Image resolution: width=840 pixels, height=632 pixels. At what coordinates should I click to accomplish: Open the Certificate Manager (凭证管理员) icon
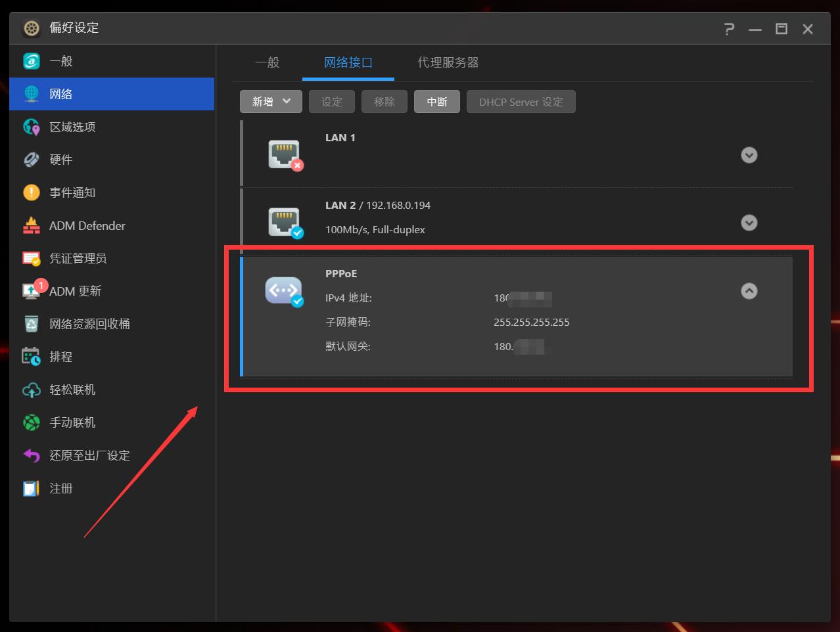coord(32,258)
